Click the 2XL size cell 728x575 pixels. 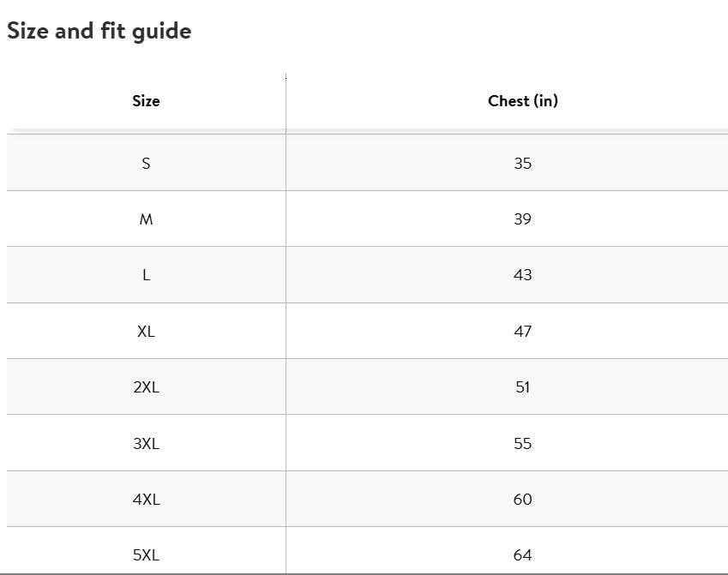coord(146,386)
